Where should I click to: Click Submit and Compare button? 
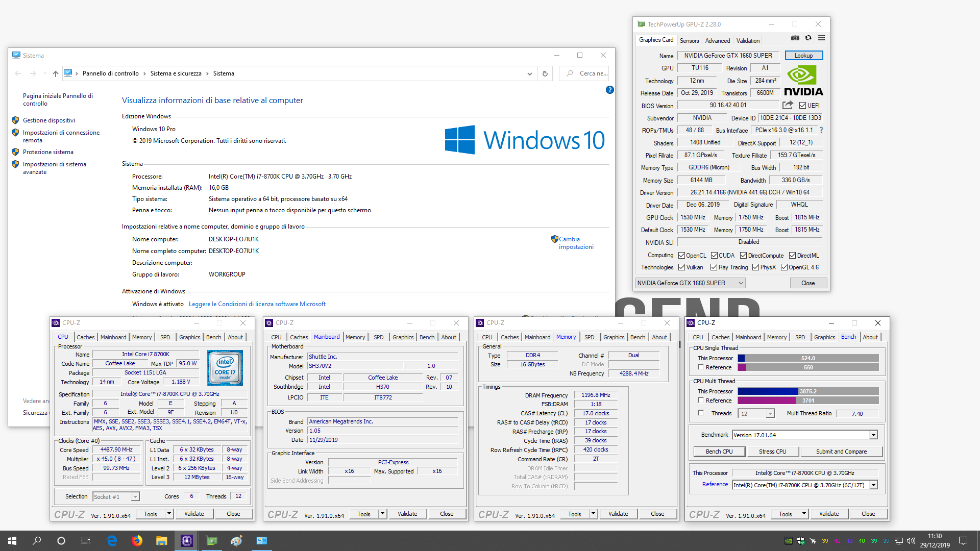coord(841,452)
